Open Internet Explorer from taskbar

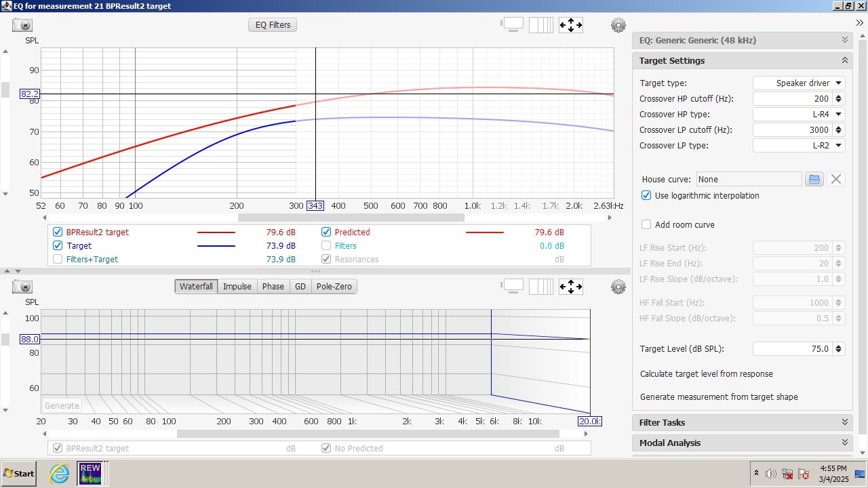(60, 473)
